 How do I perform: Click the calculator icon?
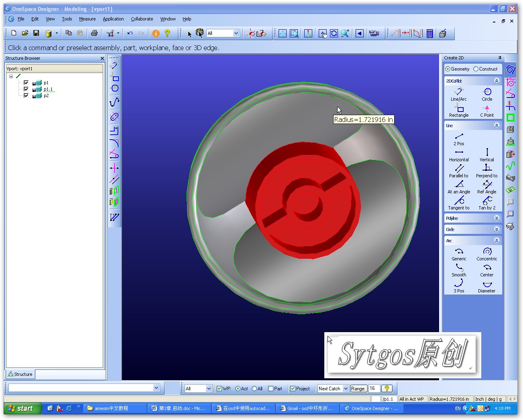pos(430,34)
